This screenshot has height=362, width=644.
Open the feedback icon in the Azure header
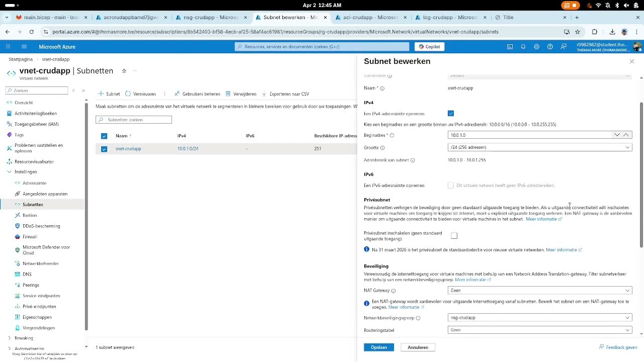pyautogui.click(x=563, y=47)
